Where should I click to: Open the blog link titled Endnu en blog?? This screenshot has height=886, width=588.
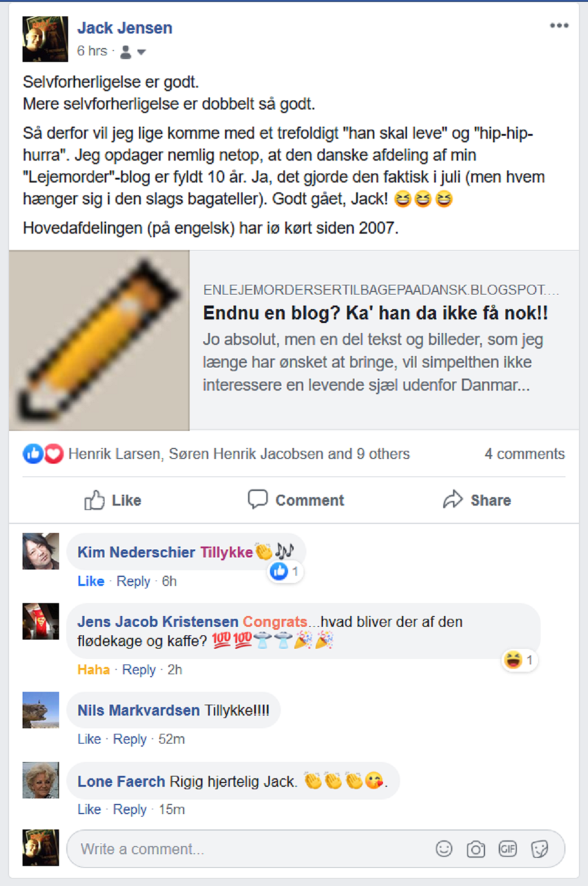pos(375,313)
